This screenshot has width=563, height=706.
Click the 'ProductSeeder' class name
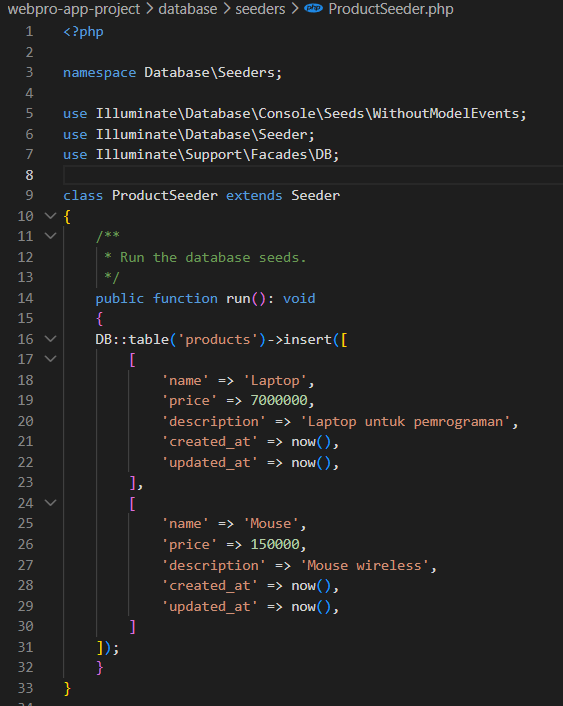(165, 195)
